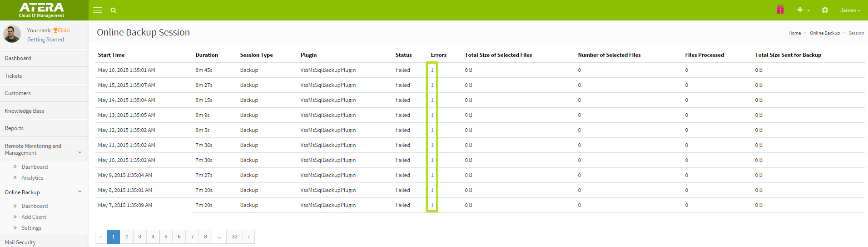The width and height of the screenshot is (868, 247).
Task: Click the Atera logo
Action: (41, 10)
